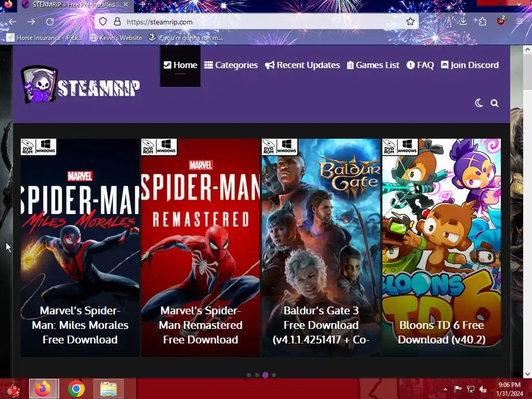Click 'Marvel's Spider-Man: Miles Morales Free Download' title
This screenshot has height=399, width=532.
tap(80, 325)
